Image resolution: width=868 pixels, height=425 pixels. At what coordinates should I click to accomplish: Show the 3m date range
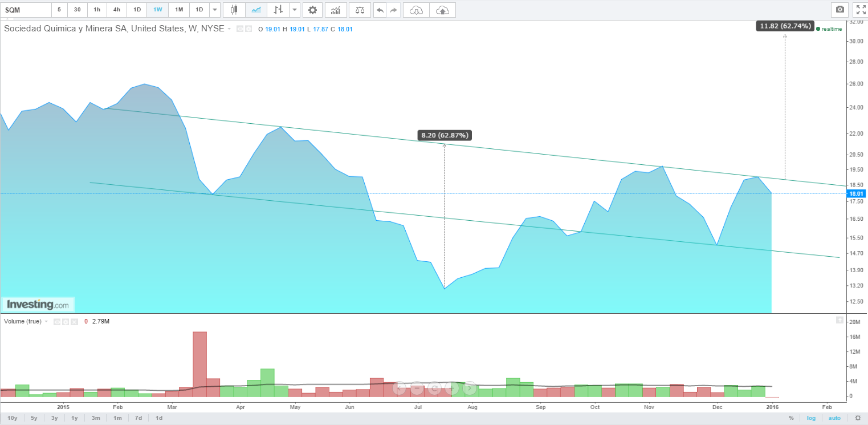[x=96, y=418]
